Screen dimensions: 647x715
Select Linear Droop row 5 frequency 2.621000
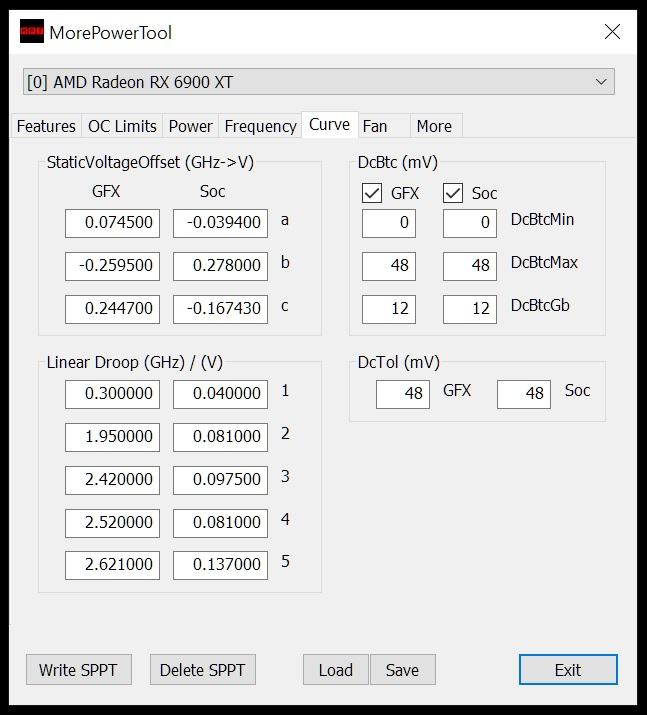coord(112,565)
